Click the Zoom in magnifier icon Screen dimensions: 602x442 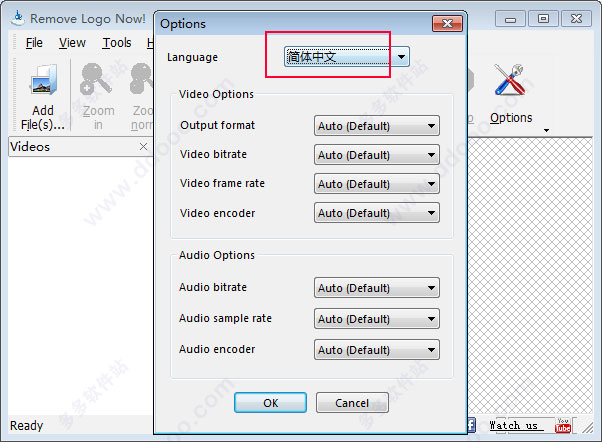96,79
